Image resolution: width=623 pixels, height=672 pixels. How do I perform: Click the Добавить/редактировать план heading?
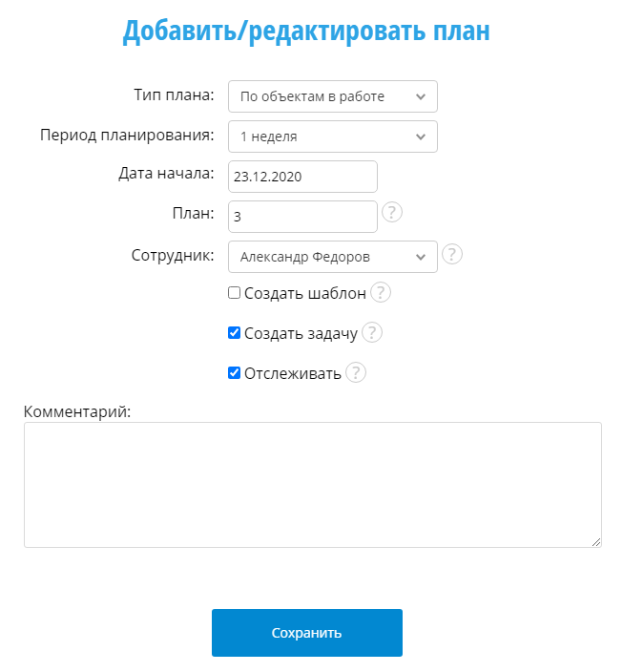pyautogui.click(x=306, y=31)
